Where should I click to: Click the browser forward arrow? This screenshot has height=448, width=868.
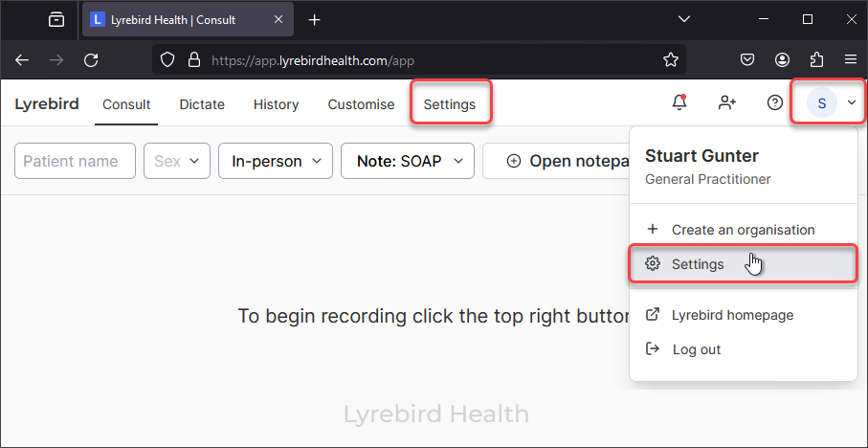coord(56,59)
